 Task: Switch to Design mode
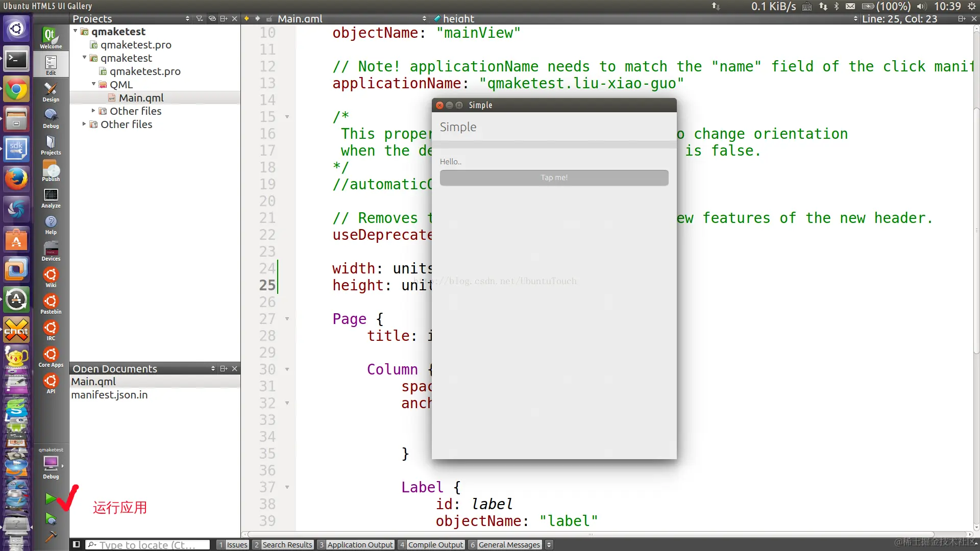pyautogui.click(x=51, y=92)
